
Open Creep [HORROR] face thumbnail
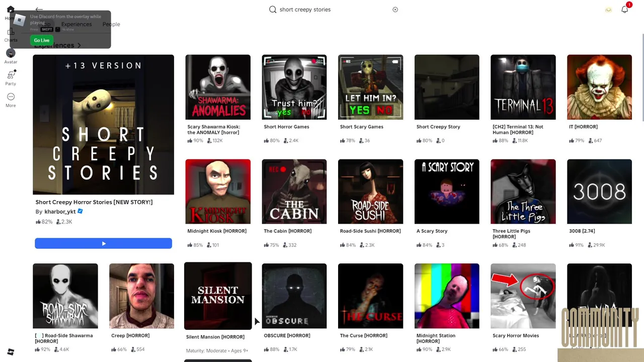point(141,296)
